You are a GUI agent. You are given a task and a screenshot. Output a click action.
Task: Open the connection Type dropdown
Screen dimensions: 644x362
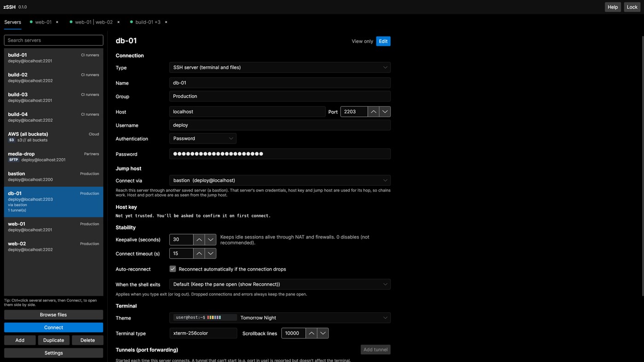click(280, 68)
